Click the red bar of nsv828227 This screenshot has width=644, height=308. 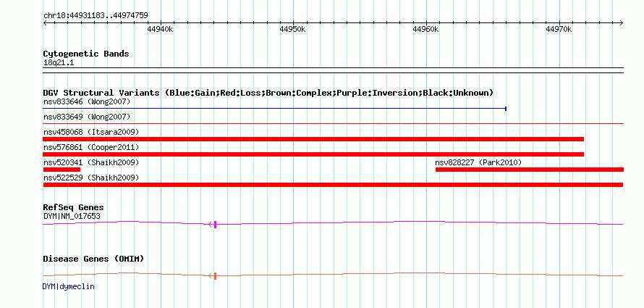530,170
